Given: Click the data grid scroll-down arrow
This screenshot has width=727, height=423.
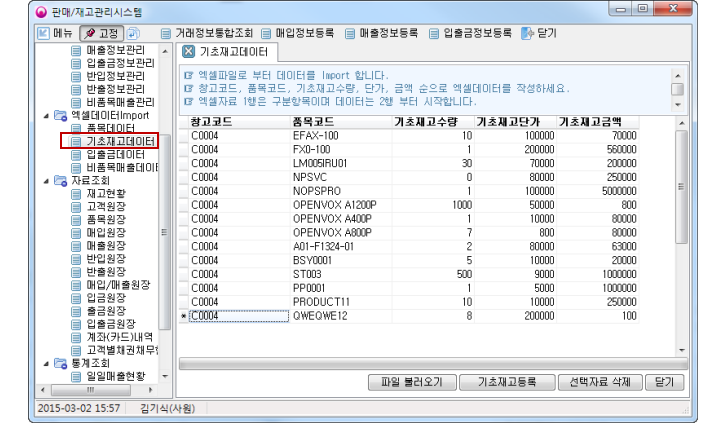Looking at the screenshot, I should (682, 351).
